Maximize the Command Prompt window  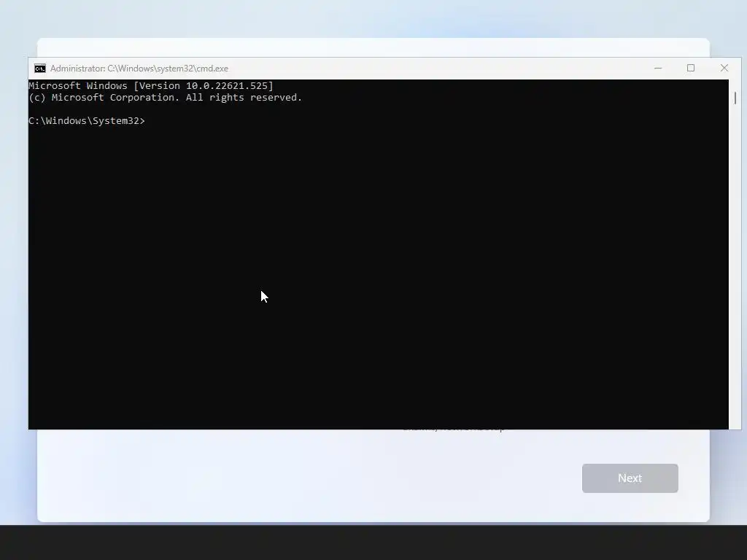click(x=691, y=69)
